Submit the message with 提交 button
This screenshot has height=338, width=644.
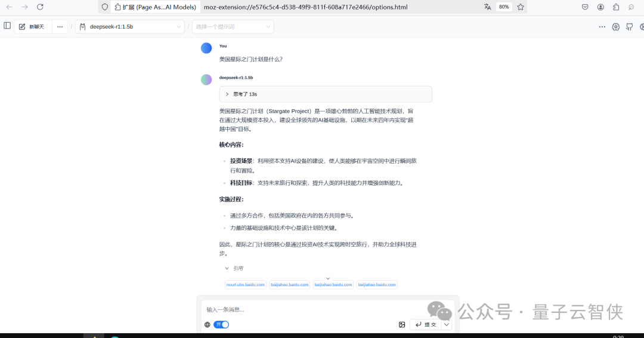426,325
